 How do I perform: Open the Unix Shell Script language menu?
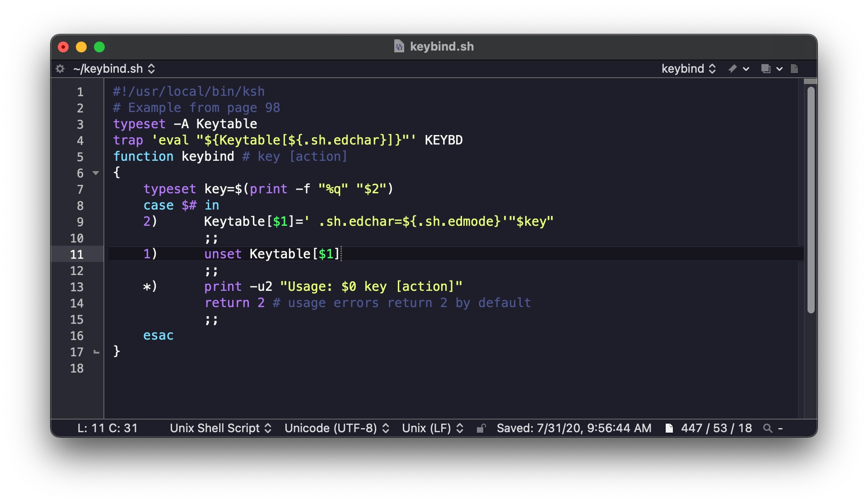coord(220,428)
